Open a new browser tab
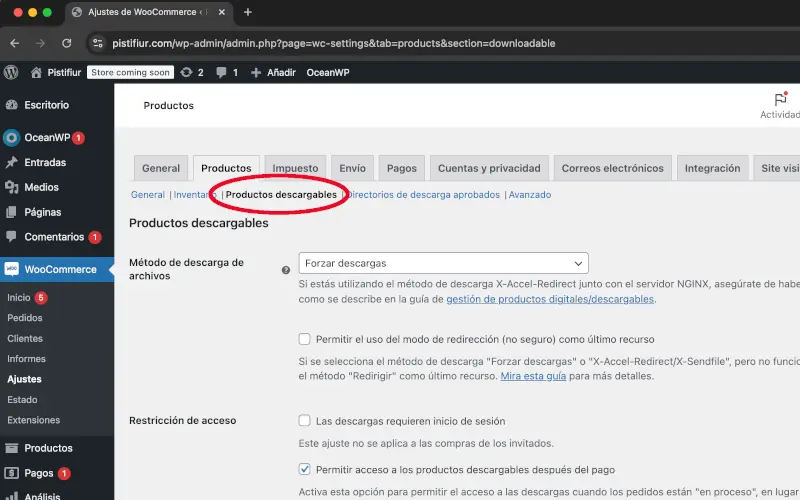The height and width of the screenshot is (500, 800). [x=248, y=12]
